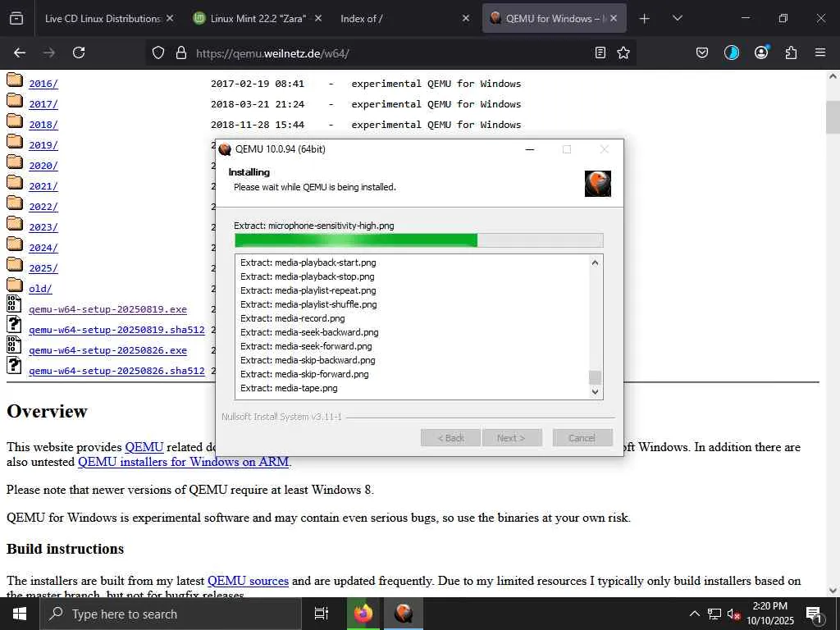Screen dimensions: 840x630
Task: Click the muted volume icon in tray
Action: 733,614
